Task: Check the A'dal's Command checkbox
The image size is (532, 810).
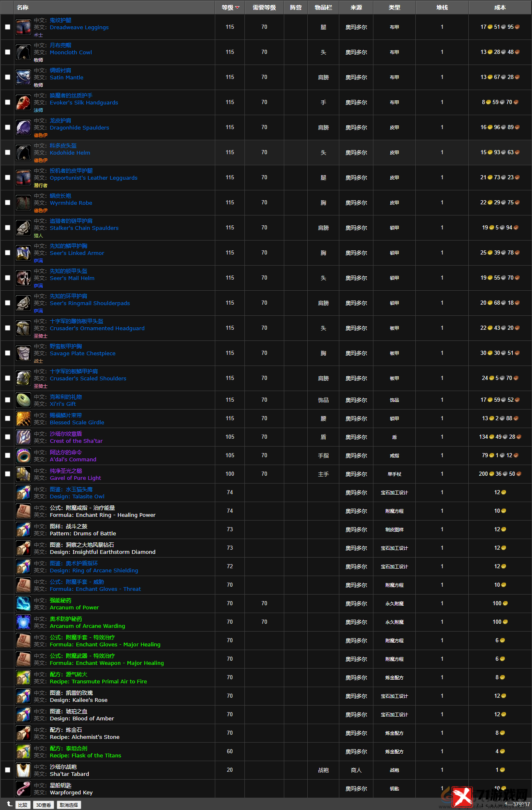Action: pos(7,456)
